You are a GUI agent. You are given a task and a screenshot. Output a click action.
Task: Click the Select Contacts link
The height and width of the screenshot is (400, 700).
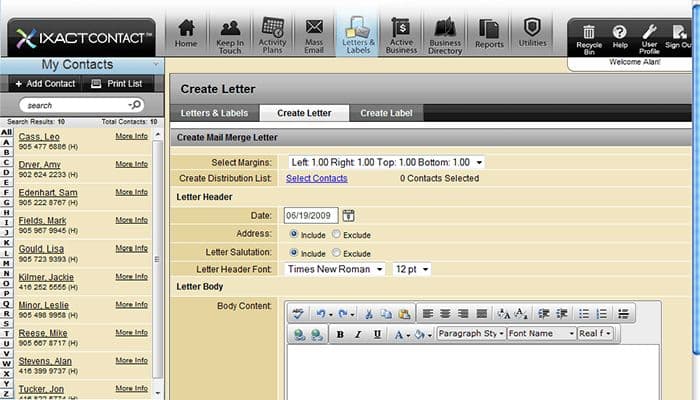316,179
